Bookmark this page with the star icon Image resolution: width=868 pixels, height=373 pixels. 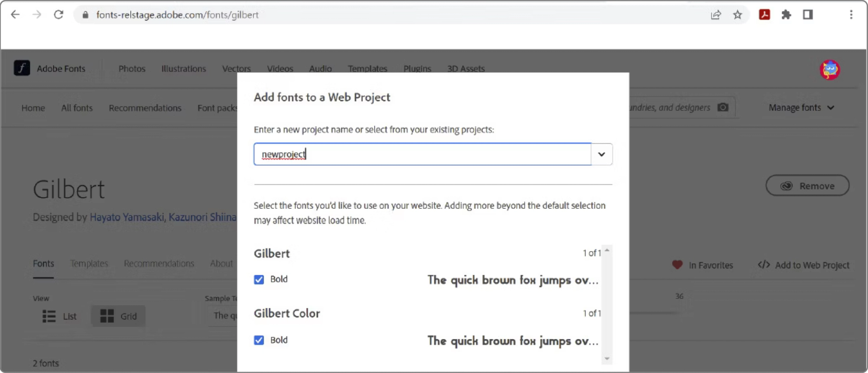pyautogui.click(x=737, y=15)
